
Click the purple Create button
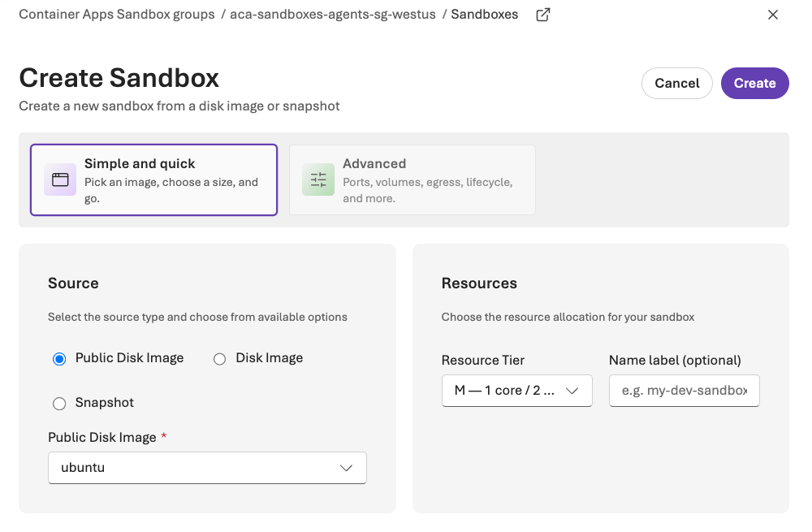coord(754,83)
